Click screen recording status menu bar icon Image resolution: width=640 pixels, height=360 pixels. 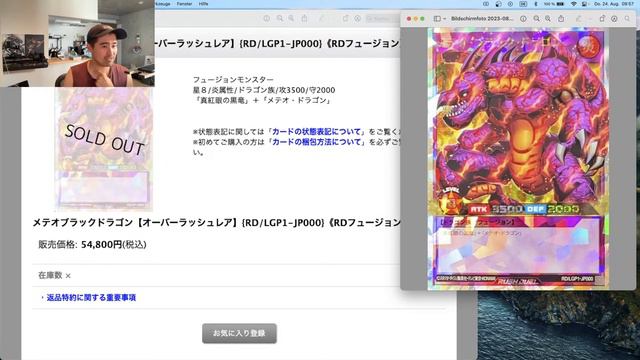[x=510, y=4]
